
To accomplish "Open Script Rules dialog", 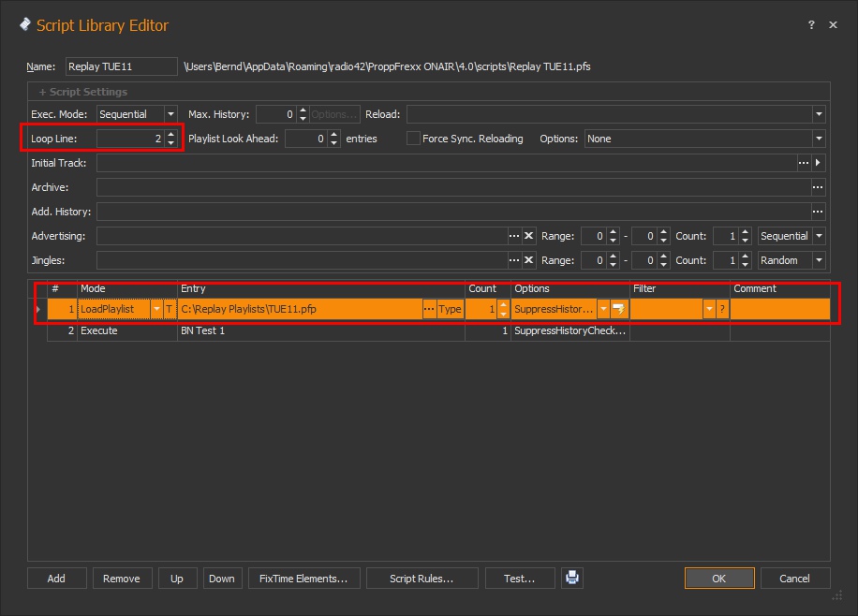I will 422,579.
